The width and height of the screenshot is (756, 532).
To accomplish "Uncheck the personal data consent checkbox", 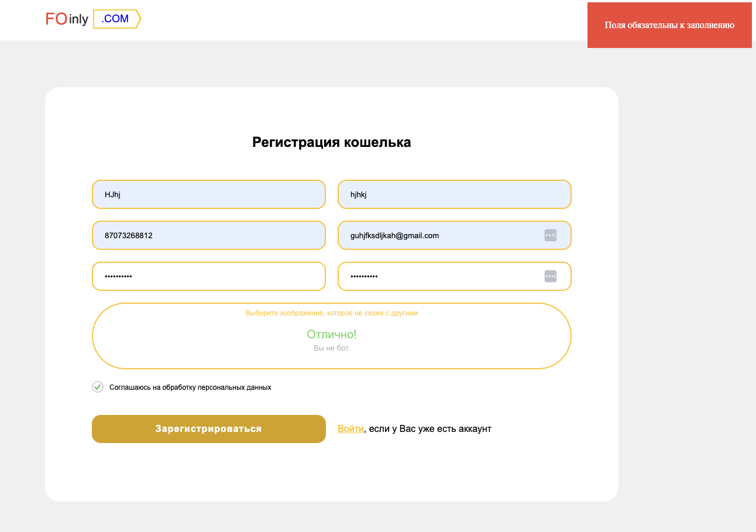I will [98, 387].
